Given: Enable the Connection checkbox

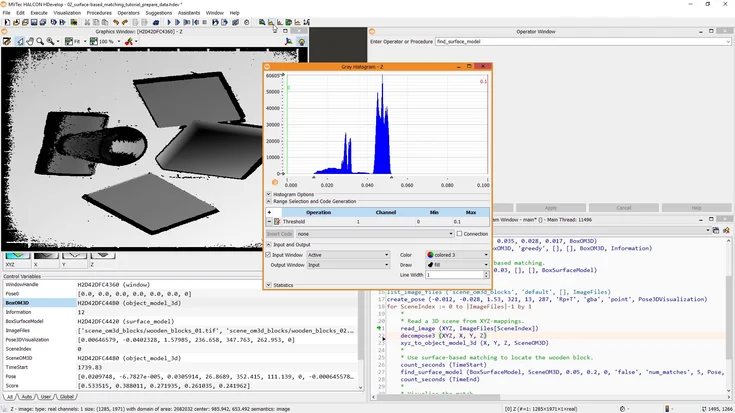Looking at the screenshot, I should (x=459, y=234).
